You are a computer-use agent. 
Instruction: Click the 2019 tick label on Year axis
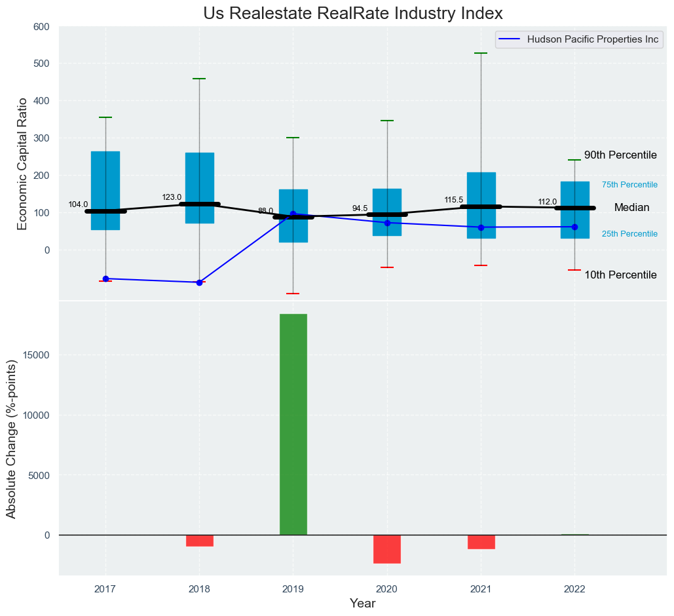pos(293,588)
